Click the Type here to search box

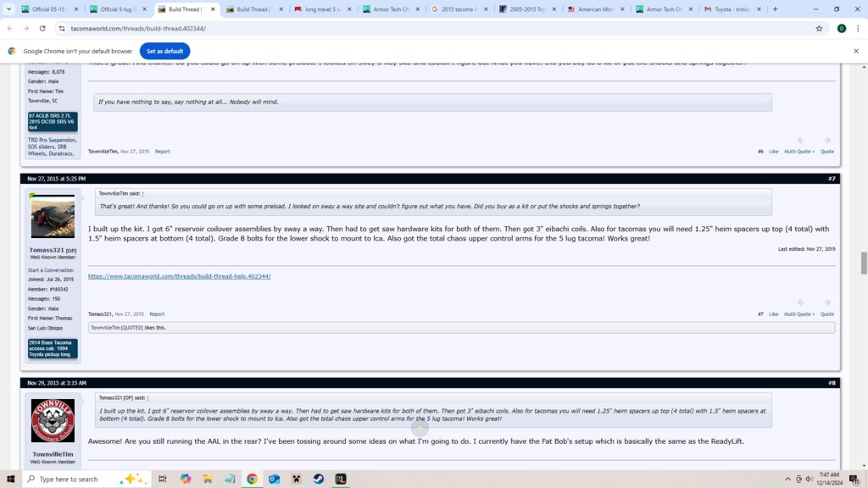click(x=86, y=480)
